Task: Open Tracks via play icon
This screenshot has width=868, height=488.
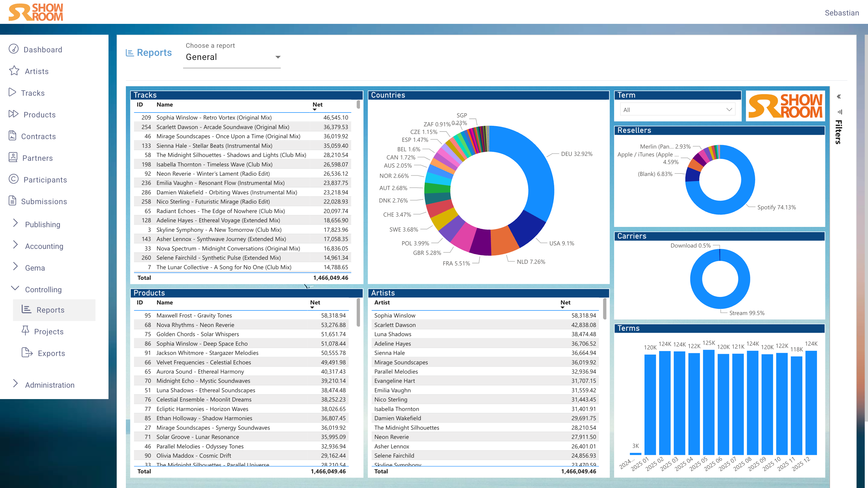Action: [12, 92]
